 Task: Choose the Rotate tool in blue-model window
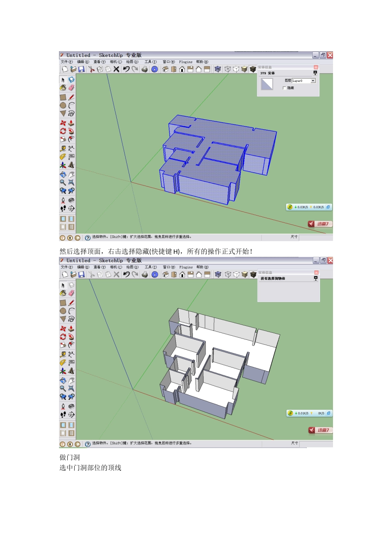click(x=63, y=131)
